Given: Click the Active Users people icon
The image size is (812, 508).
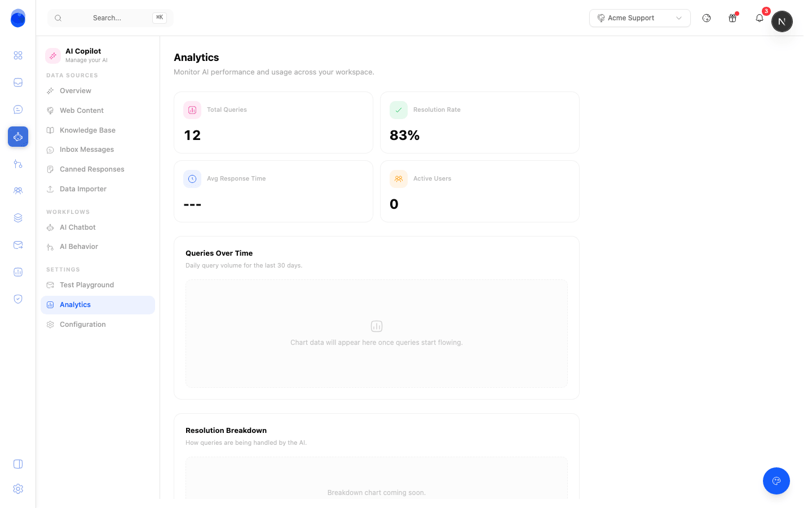Looking at the screenshot, I should [399, 179].
